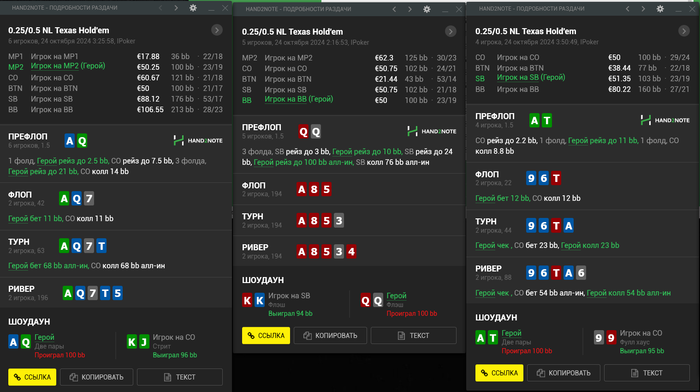Image resolution: width=700 pixels, height=392 pixels.
Task: Select player row with stack €21.44
Action: click(x=349, y=79)
